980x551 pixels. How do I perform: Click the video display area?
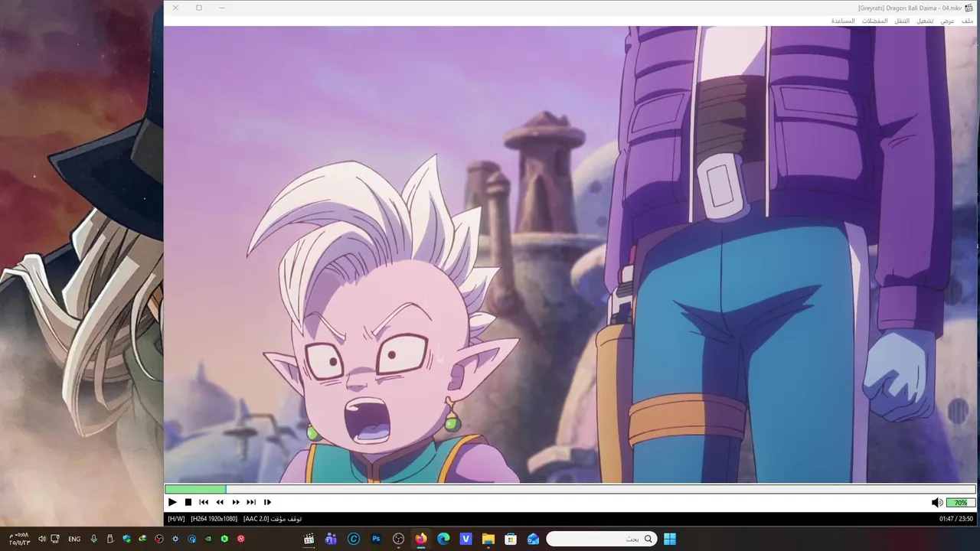click(x=570, y=254)
